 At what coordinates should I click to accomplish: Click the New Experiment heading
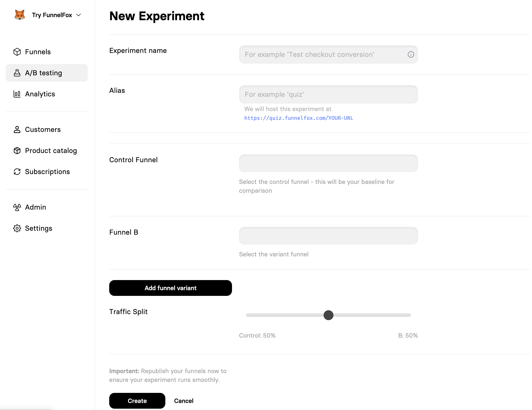coord(157,16)
